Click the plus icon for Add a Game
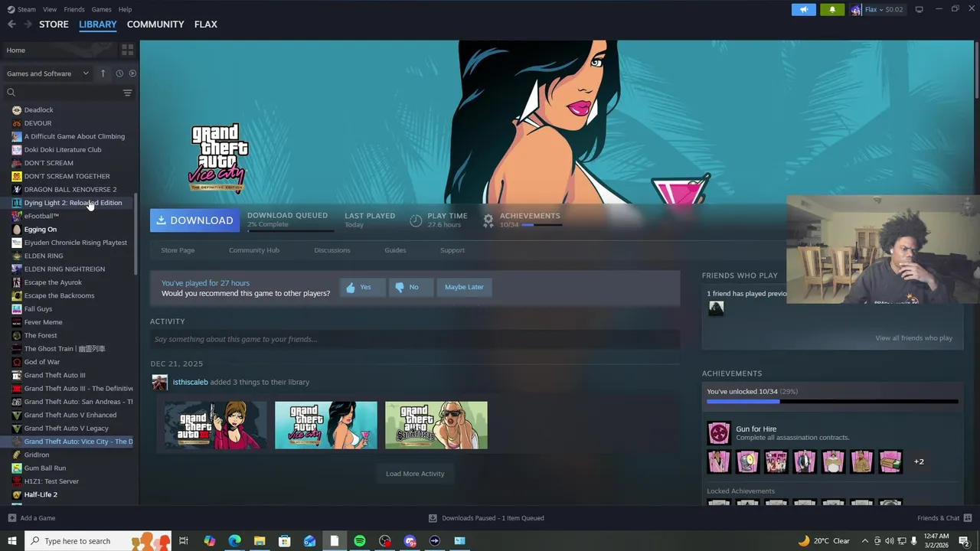This screenshot has height=551, width=980. (x=11, y=518)
